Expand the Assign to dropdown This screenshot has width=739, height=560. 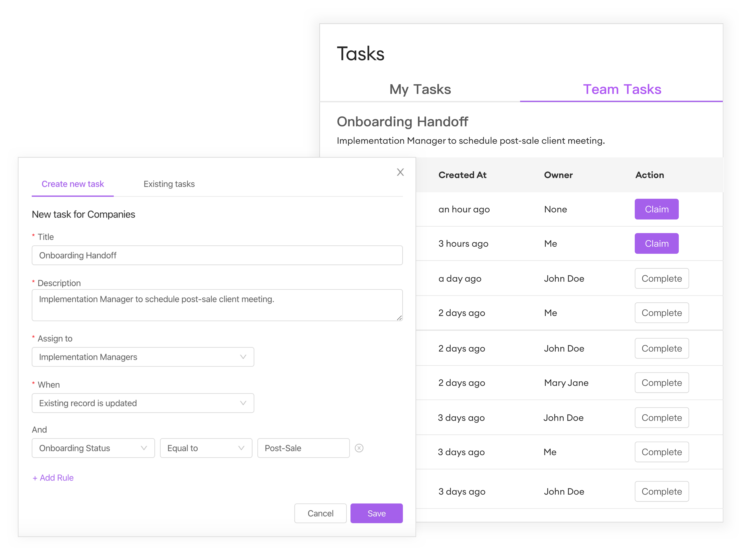(143, 357)
